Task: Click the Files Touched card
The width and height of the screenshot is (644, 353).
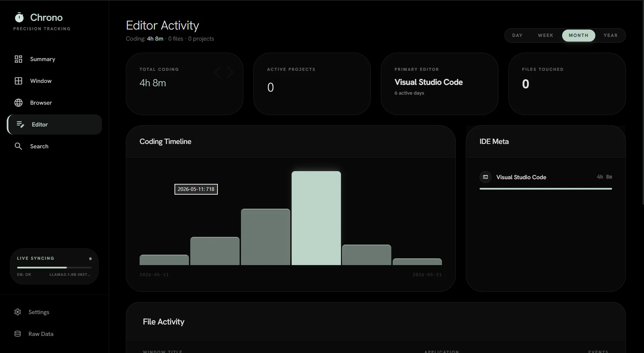Action: click(x=567, y=84)
